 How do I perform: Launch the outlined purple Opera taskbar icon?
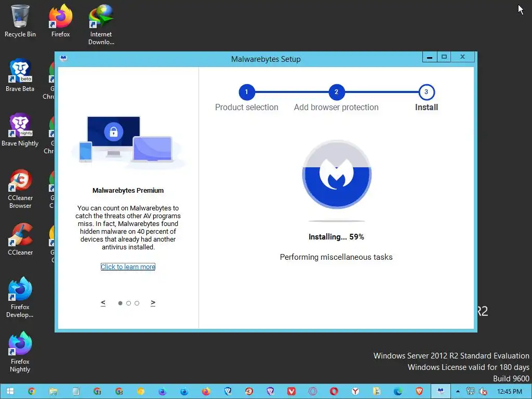coord(312,391)
